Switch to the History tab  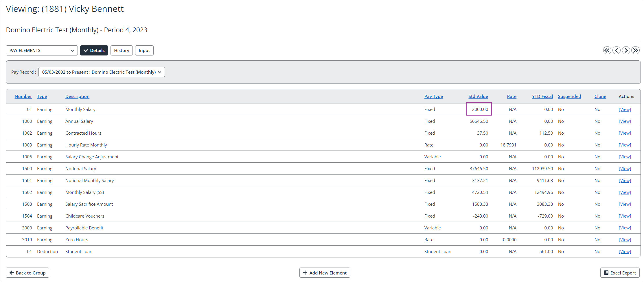(x=122, y=51)
